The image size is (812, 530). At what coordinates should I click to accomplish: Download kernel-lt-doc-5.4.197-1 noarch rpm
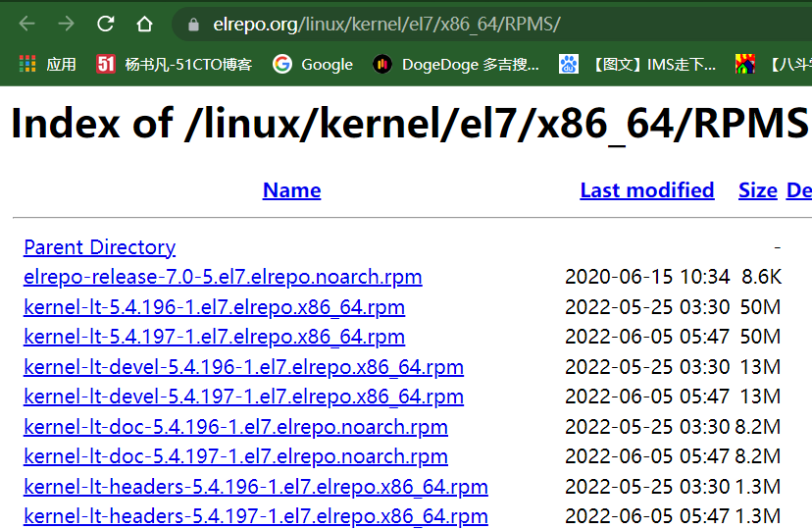click(x=235, y=456)
